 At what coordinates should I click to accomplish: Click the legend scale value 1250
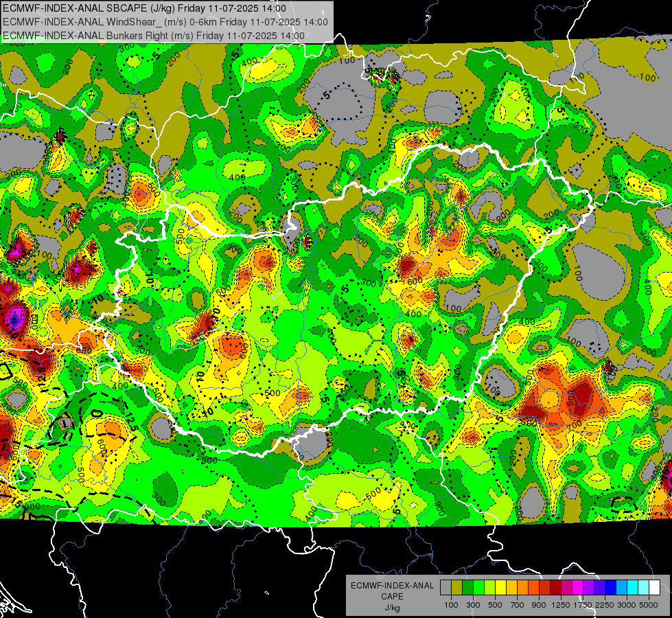[561, 605]
